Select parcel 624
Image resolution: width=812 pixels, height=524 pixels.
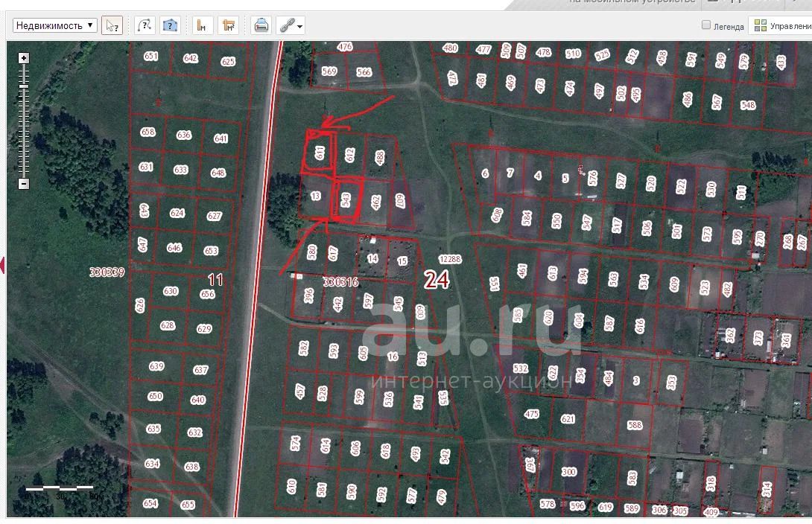[177, 213]
